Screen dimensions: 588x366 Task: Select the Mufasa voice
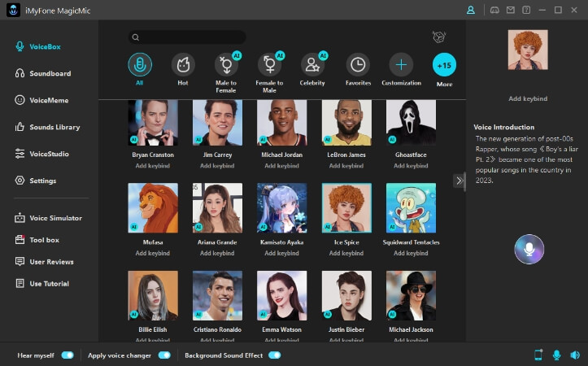153,207
